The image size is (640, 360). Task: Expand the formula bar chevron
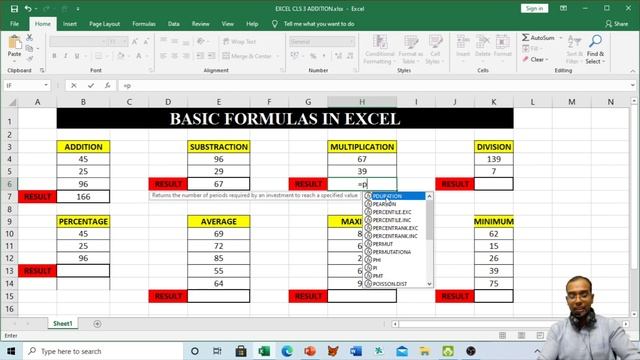pos(633,85)
